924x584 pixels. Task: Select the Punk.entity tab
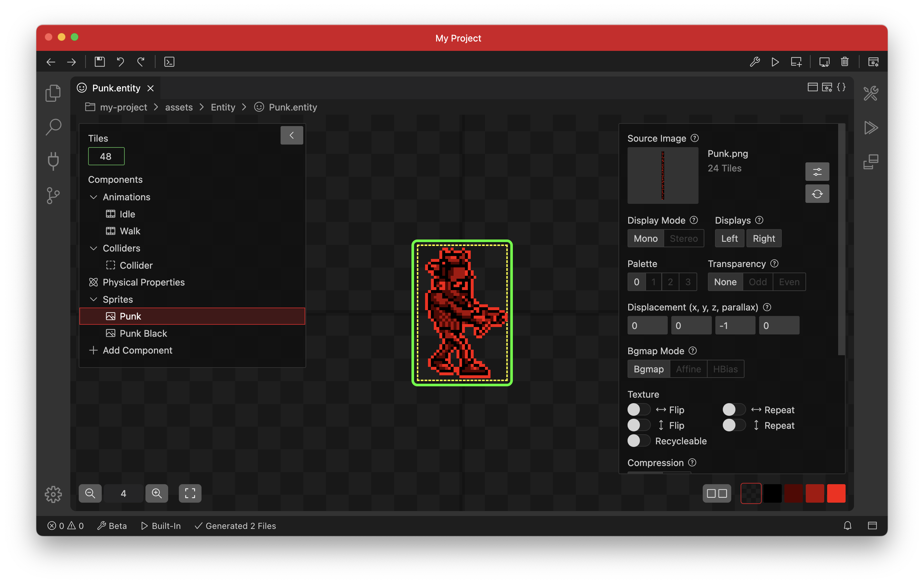(115, 88)
